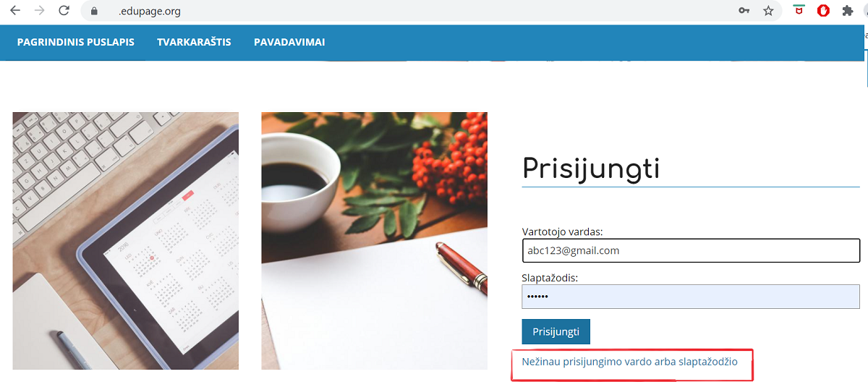Bookmark this page with the star icon
This screenshot has height=387, width=868.
point(768,11)
